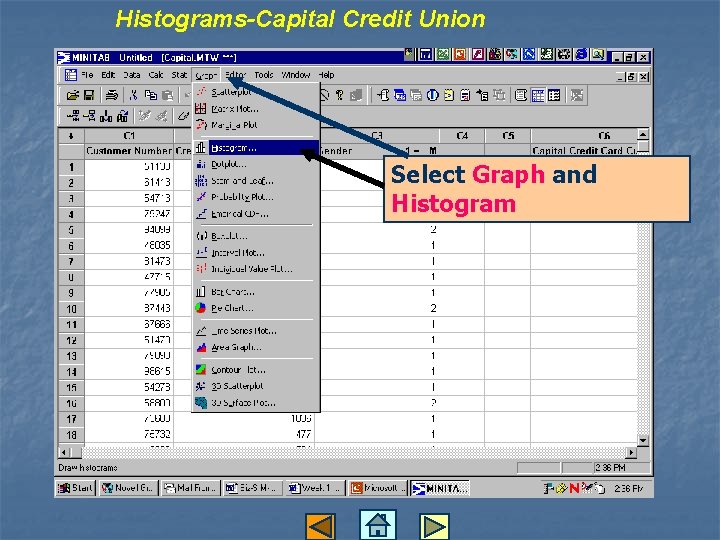Save the project using the disk icon
The width and height of the screenshot is (720, 540).
point(89,96)
